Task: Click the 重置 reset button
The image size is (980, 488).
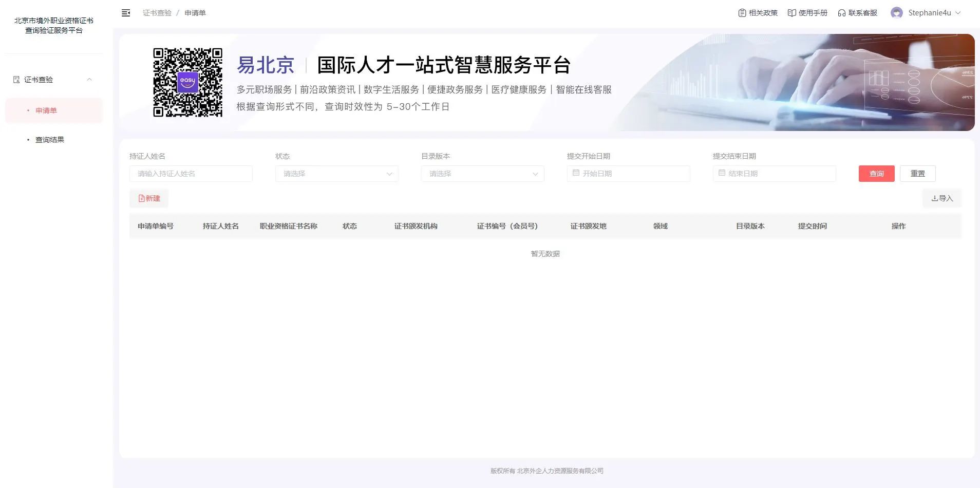Action: 918,174
